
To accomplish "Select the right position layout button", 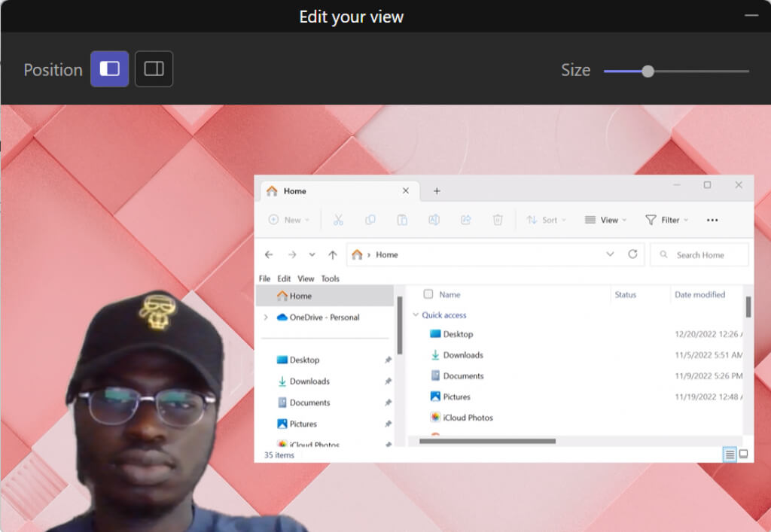I will click(154, 68).
